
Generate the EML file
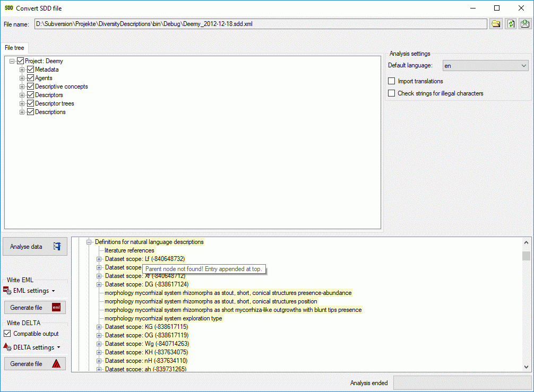(35, 308)
